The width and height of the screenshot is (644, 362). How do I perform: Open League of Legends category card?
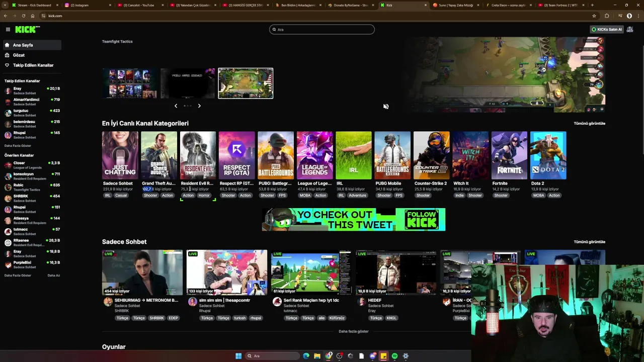pos(314,155)
